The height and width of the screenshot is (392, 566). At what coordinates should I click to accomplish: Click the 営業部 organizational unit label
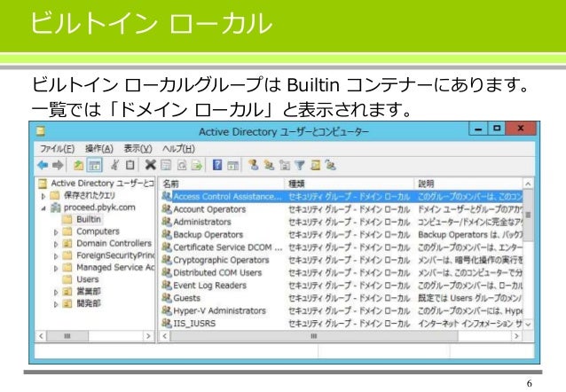(89, 291)
